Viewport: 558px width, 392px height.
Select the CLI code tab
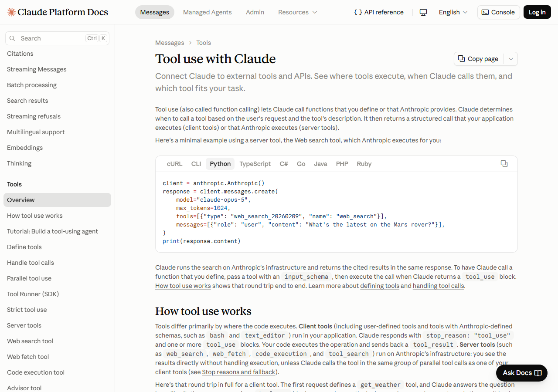(x=196, y=164)
